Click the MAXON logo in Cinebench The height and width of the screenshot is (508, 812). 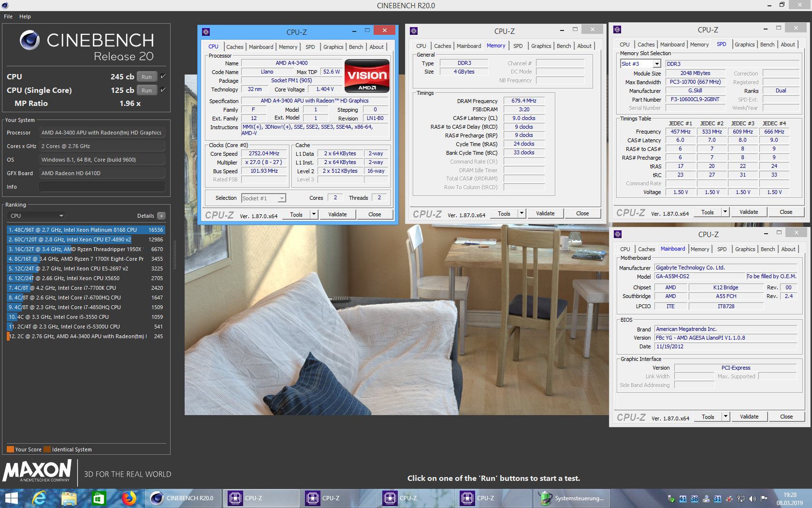click(38, 471)
